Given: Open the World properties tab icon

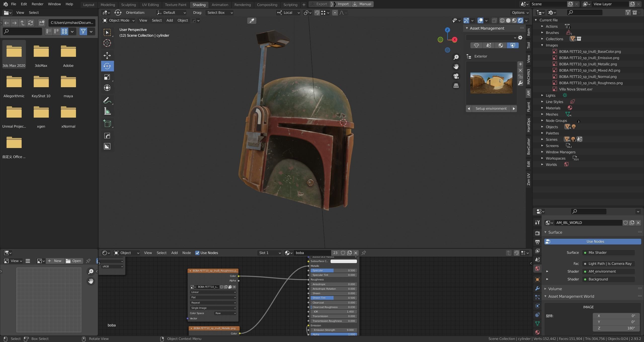Looking at the screenshot, I should (x=537, y=268).
